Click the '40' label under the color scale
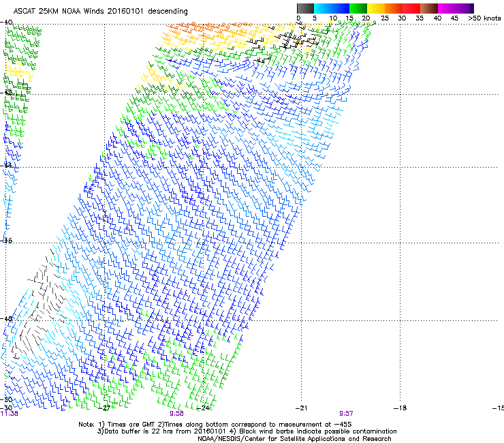 pyautogui.click(x=437, y=18)
